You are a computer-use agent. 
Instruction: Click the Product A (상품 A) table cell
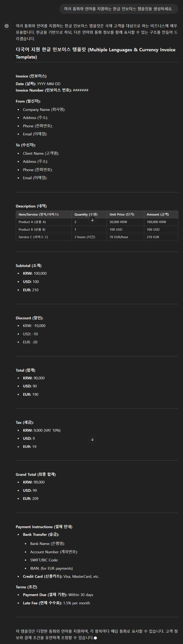44,222
